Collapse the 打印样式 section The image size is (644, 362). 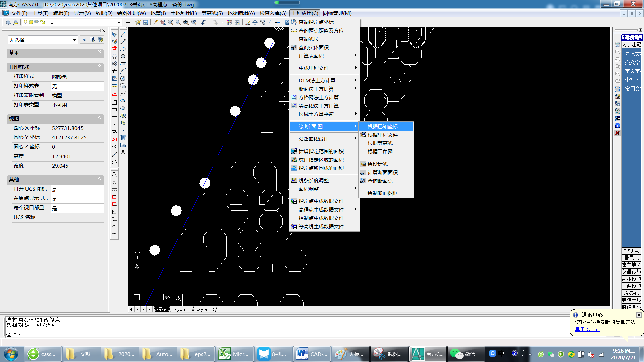click(99, 66)
